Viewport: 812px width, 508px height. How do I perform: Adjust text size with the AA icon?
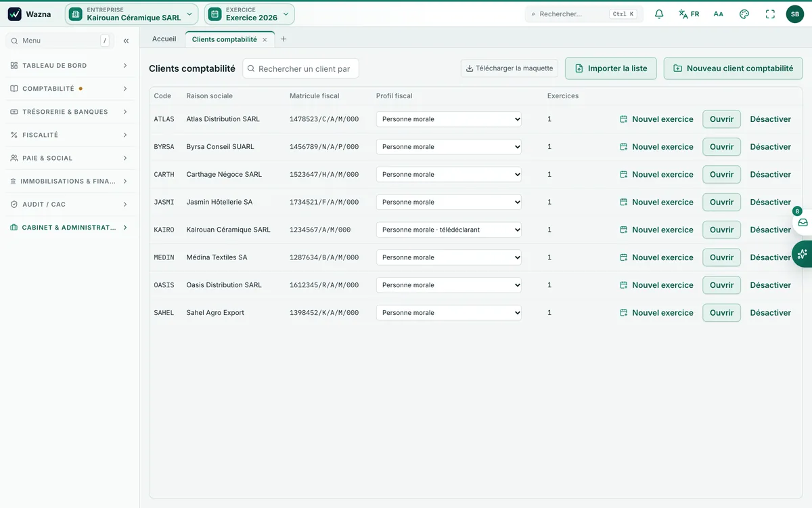(719, 14)
